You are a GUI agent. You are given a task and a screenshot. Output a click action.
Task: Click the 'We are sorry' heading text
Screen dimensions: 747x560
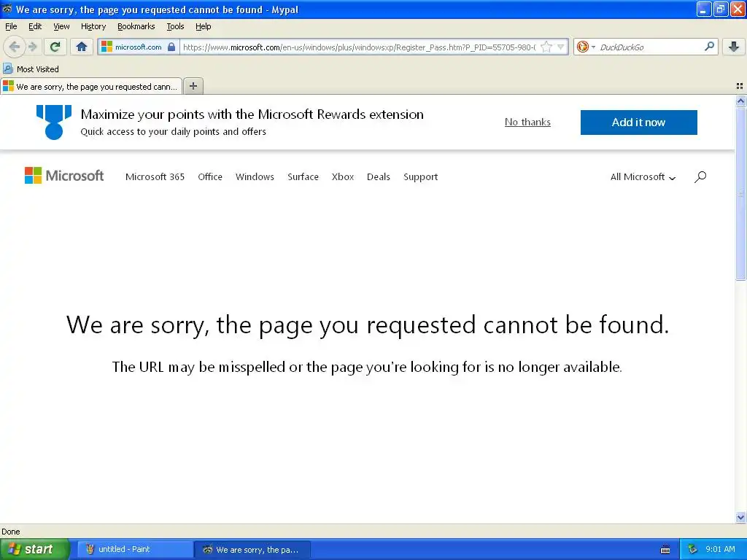point(368,325)
